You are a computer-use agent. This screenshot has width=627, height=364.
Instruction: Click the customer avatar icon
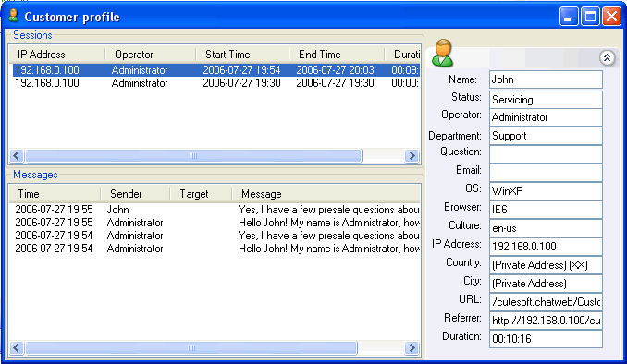point(442,53)
